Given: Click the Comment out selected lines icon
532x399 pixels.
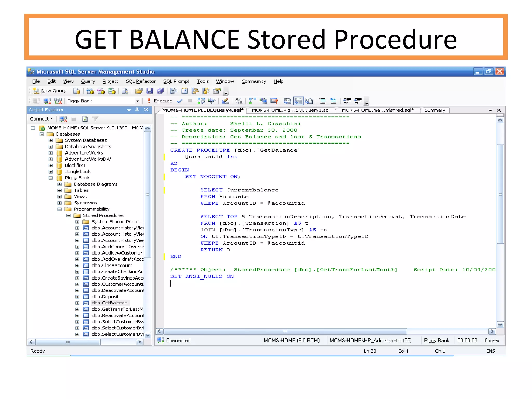Looking at the screenshot, I should click(322, 101).
